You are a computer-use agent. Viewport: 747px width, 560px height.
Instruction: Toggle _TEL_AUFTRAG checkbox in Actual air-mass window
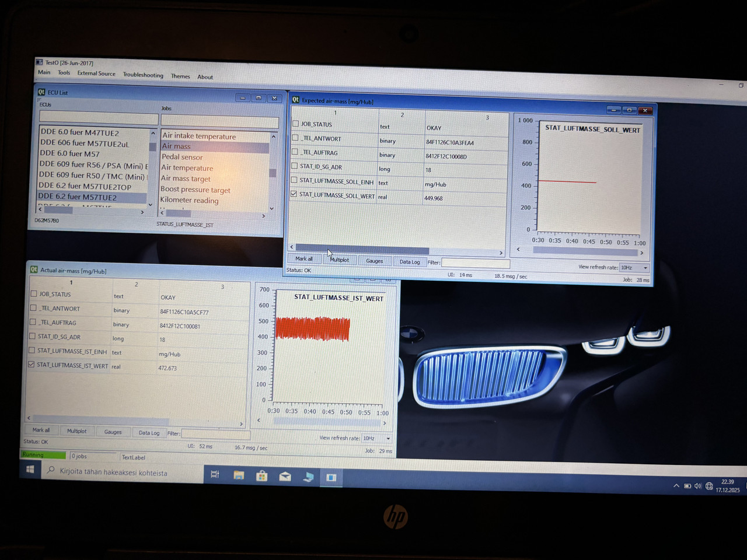tap(33, 321)
